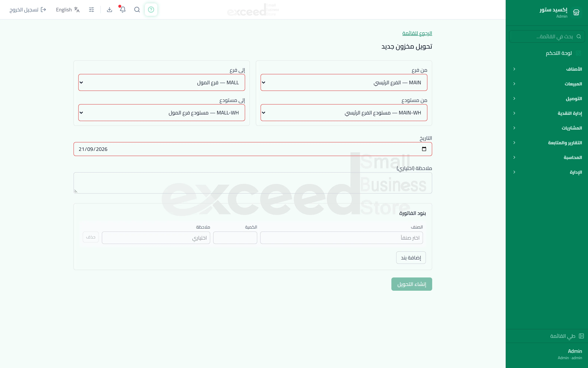
Task: Open the من فرع branch dropdown
Action: (344, 82)
